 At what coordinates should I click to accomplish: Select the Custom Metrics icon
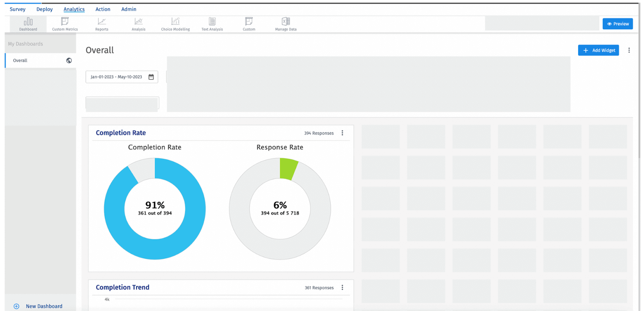pos(64,22)
